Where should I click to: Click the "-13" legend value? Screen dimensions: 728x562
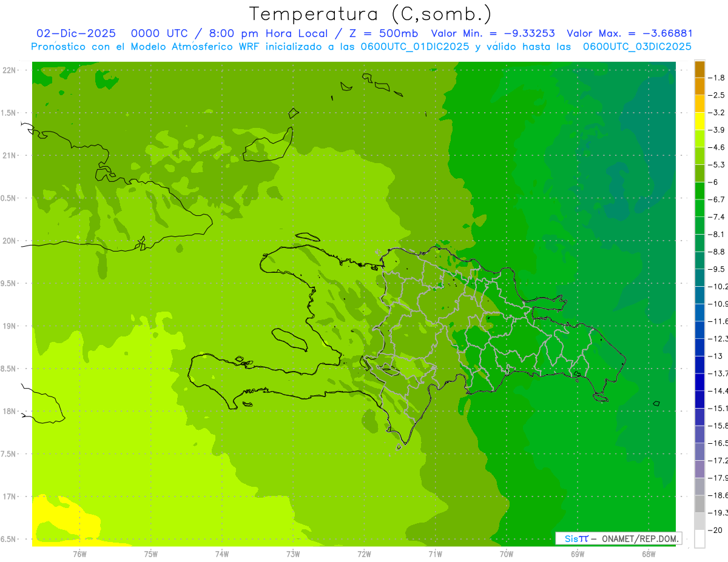click(716, 356)
